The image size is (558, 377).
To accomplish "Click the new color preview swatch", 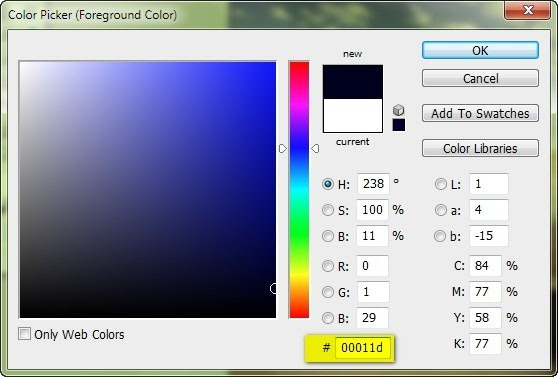I will (x=353, y=82).
